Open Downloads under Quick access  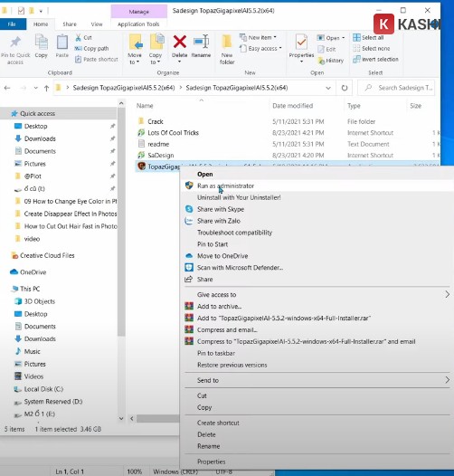[40, 138]
